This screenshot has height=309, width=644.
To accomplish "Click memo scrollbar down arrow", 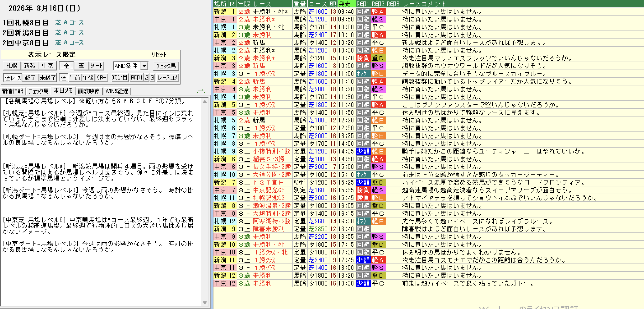I will (205, 303).
